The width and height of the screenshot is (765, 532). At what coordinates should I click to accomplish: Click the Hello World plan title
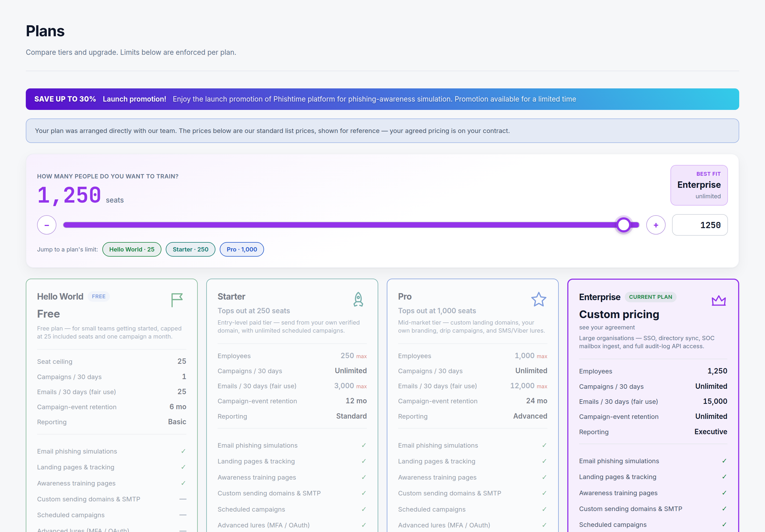point(60,296)
